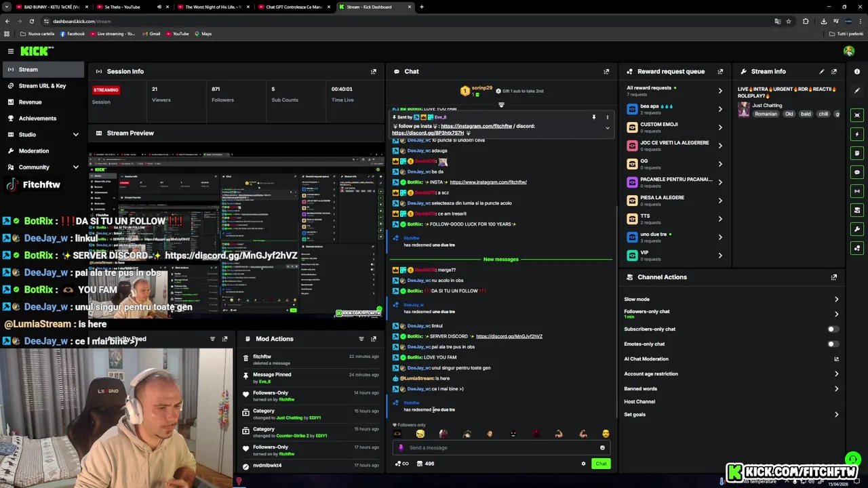Image resolution: width=868 pixels, height=488 pixels.
Task: Click the profile avatar in top right
Action: [849, 52]
